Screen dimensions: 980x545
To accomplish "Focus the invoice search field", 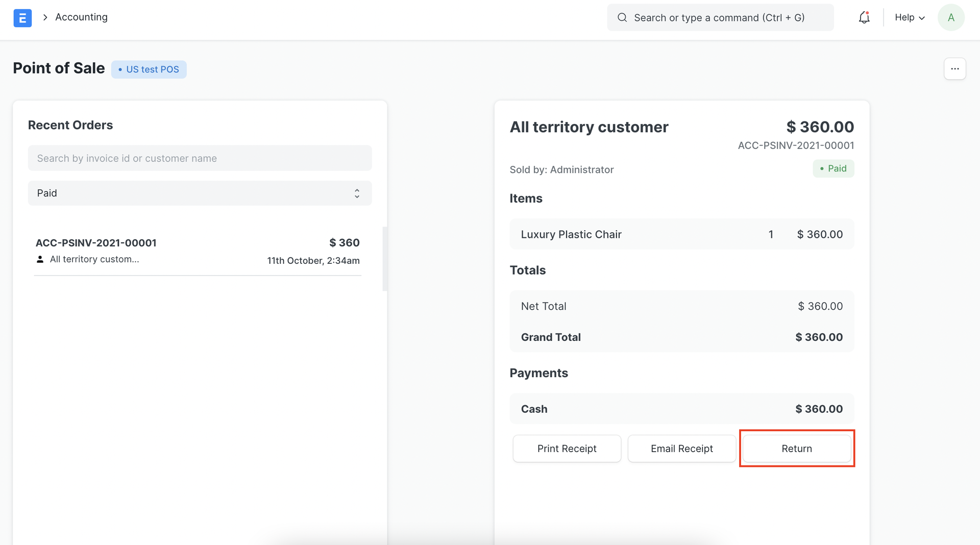I will 199,158.
